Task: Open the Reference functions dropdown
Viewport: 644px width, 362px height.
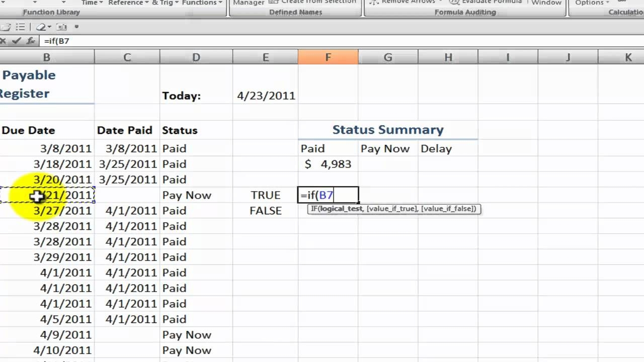Action: (x=126, y=3)
